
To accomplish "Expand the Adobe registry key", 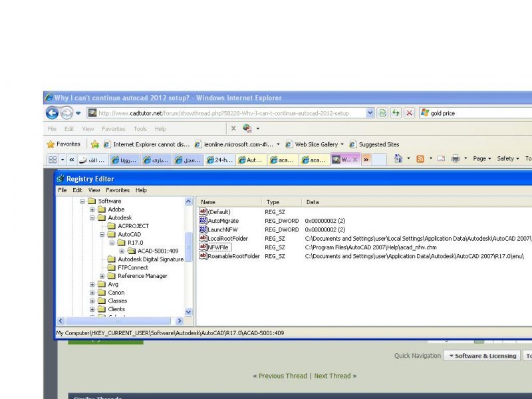I will coord(92,209).
